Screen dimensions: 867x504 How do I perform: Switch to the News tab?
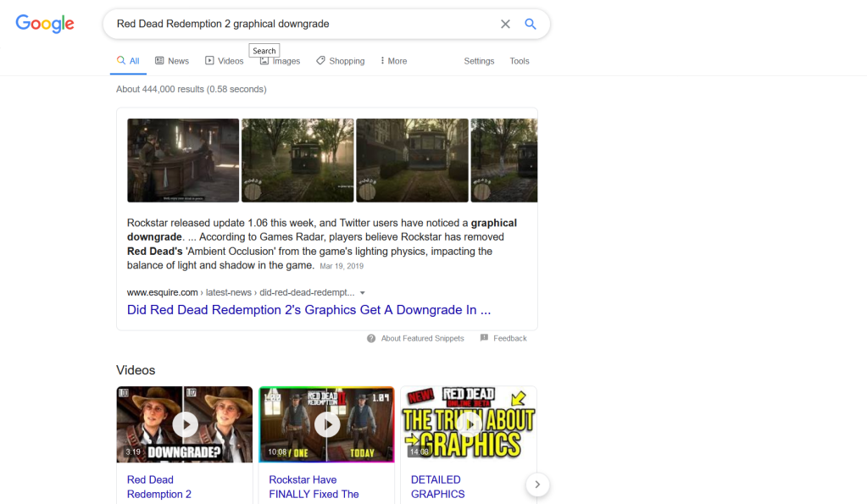pyautogui.click(x=172, y=61)
